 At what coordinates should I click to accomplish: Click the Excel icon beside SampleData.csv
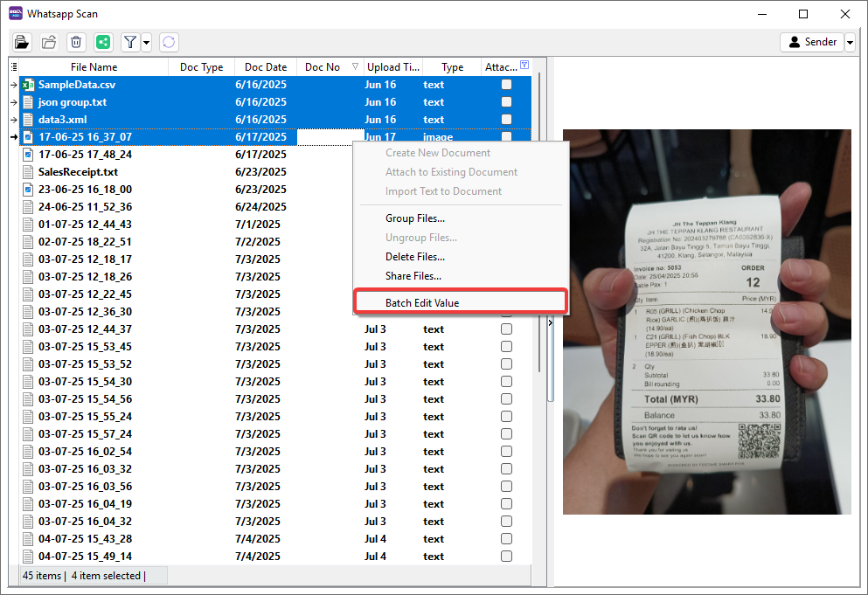tap(28, 85)
